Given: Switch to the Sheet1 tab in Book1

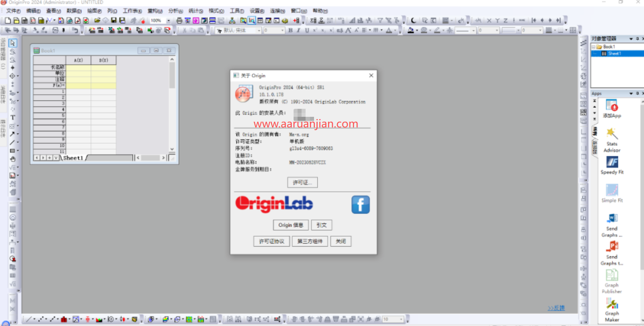Looking at the screenshot, I should click(x=72, y=157).
